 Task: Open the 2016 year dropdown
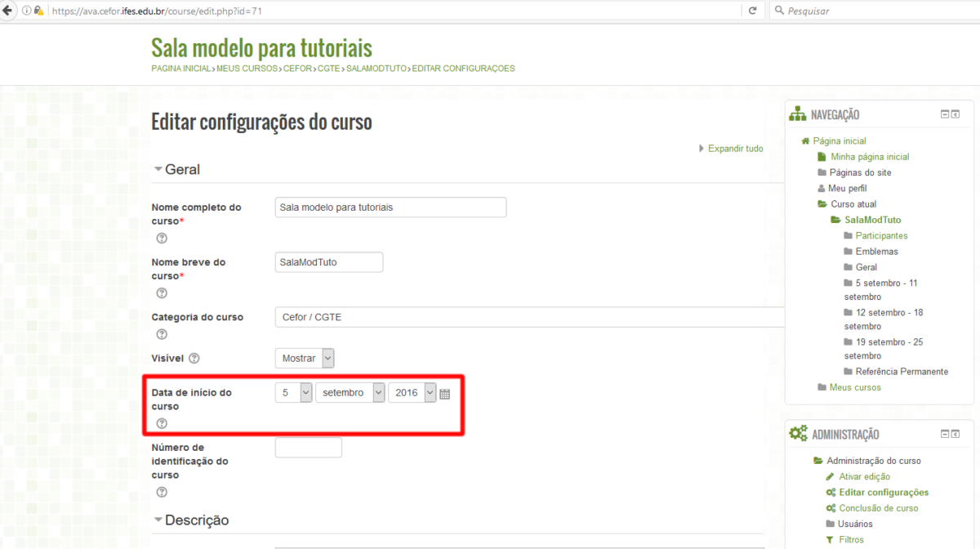tap(412, 393)
